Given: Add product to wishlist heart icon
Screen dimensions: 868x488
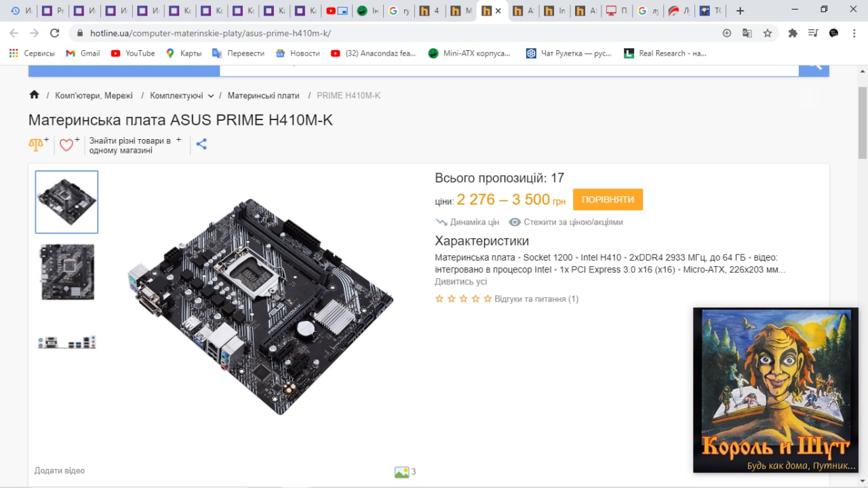Looking at the screenshot, I should (68, 145).
